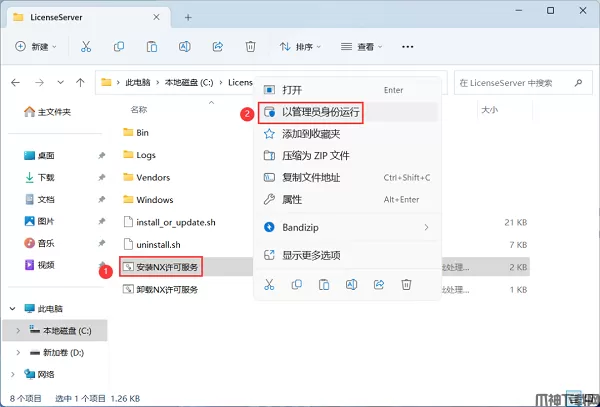Click the Rename icon in the top toolbar
This screenshot has height=407, width=600.
[184, 47]
